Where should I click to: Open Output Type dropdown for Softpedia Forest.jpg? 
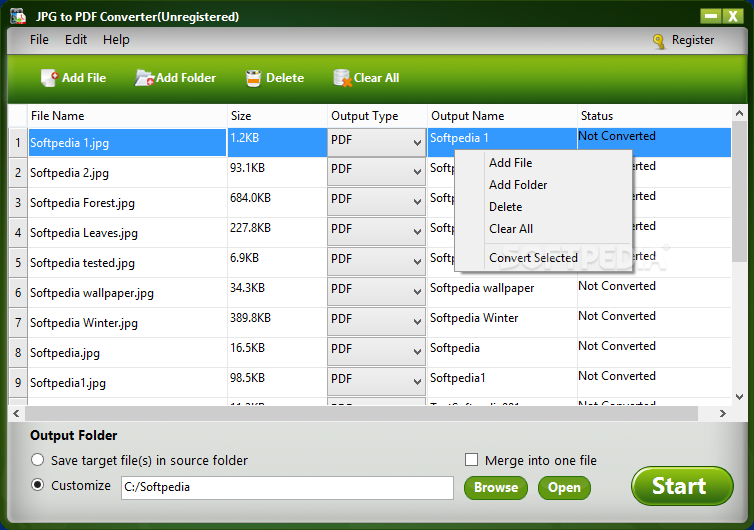(x=376, y=202)
